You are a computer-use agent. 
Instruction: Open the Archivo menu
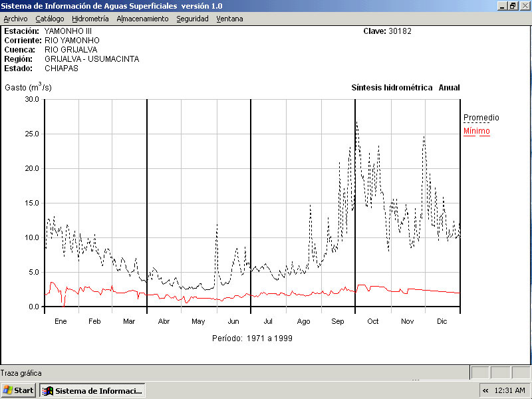15,19
